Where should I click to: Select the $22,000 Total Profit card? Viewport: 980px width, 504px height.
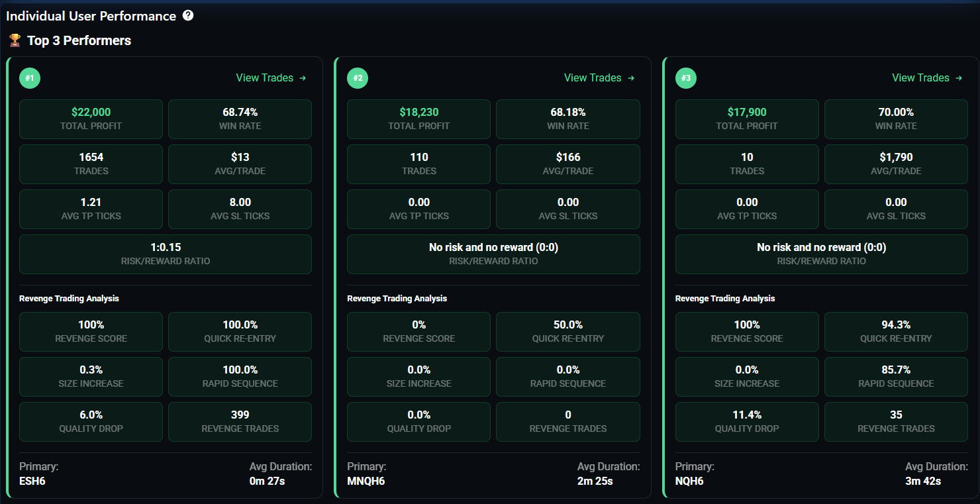click(x=91, y=119)
